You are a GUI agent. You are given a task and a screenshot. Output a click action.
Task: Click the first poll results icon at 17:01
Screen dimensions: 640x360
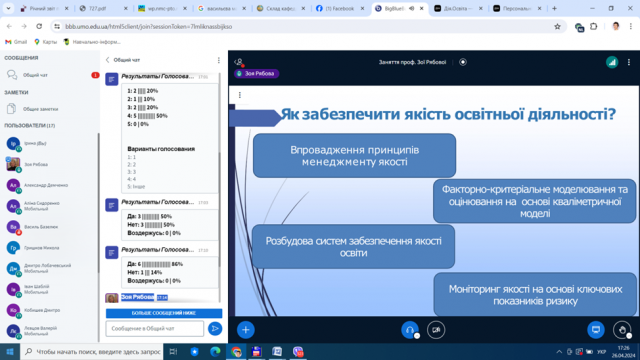[112, 79]
